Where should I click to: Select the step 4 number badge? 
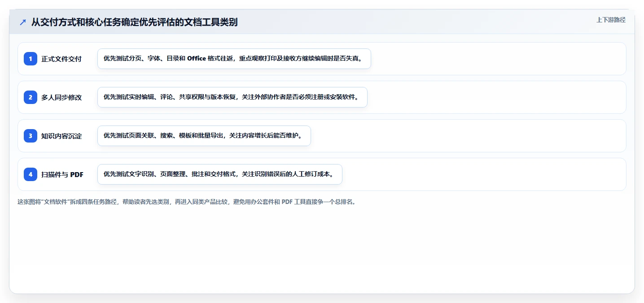pos(31,174)
